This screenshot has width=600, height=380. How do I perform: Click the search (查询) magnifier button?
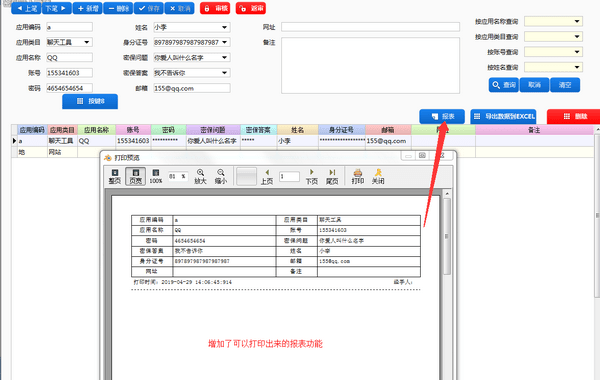pyautogui.click(x=504, y=85)
